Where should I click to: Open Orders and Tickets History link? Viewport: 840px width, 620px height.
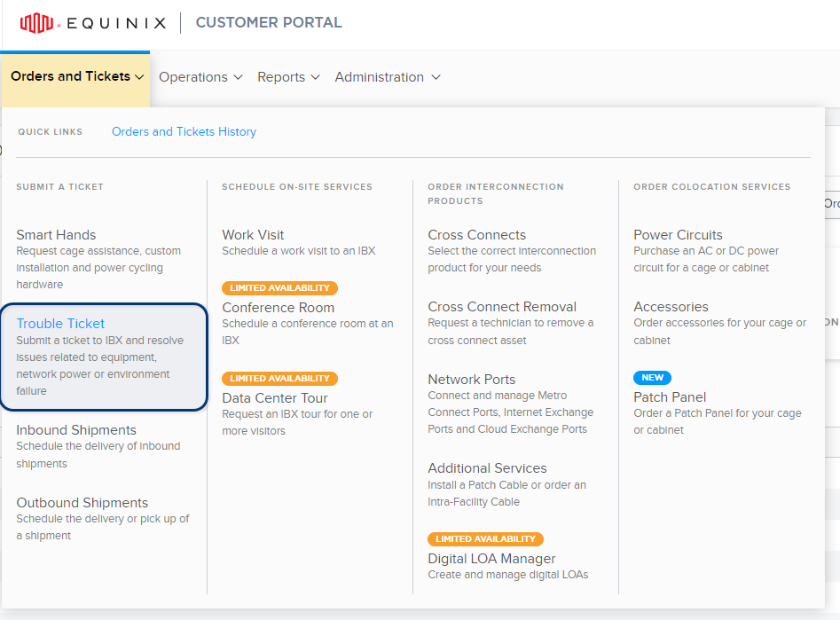184,131
